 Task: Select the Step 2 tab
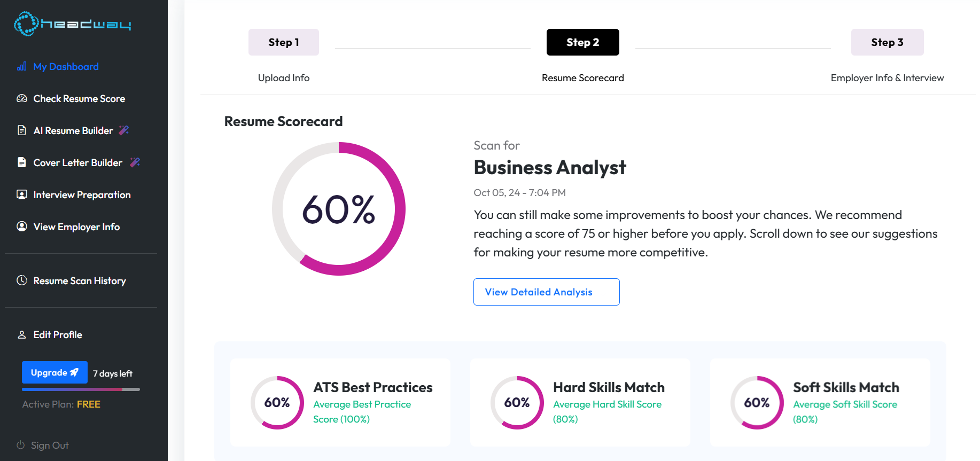(582, 42)
